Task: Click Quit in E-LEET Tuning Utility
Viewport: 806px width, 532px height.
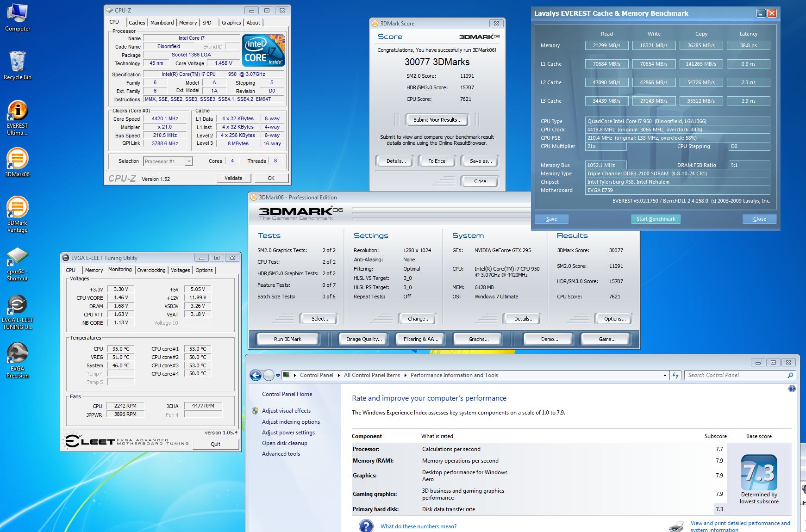Action: click(x=216, y=444)
